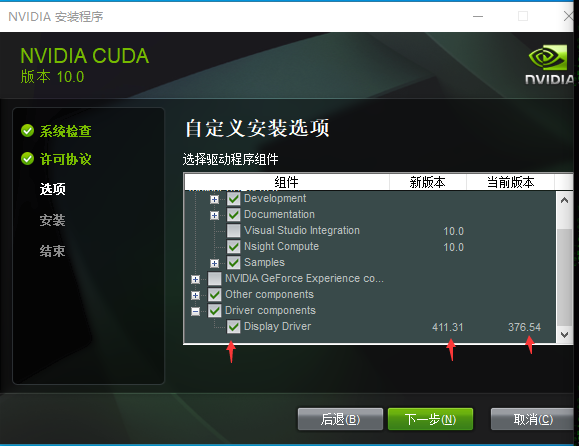Expand the Documentation tree node

[214, 216]
